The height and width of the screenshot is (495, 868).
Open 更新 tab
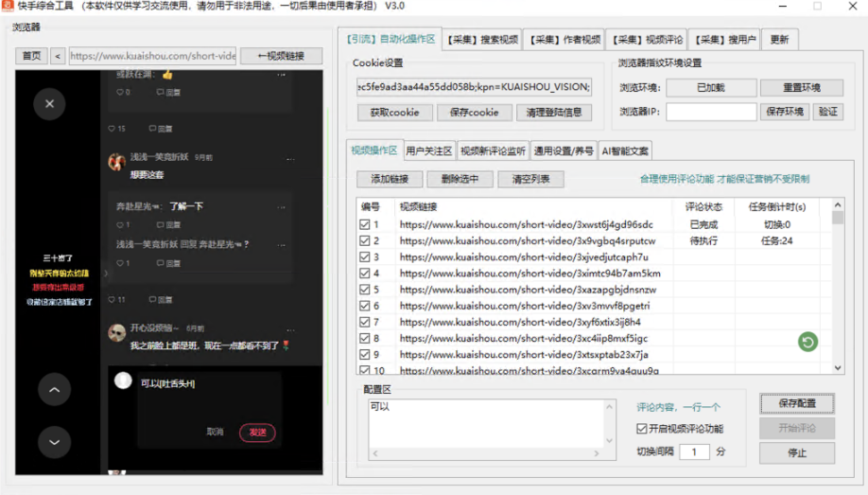(779, 40)
